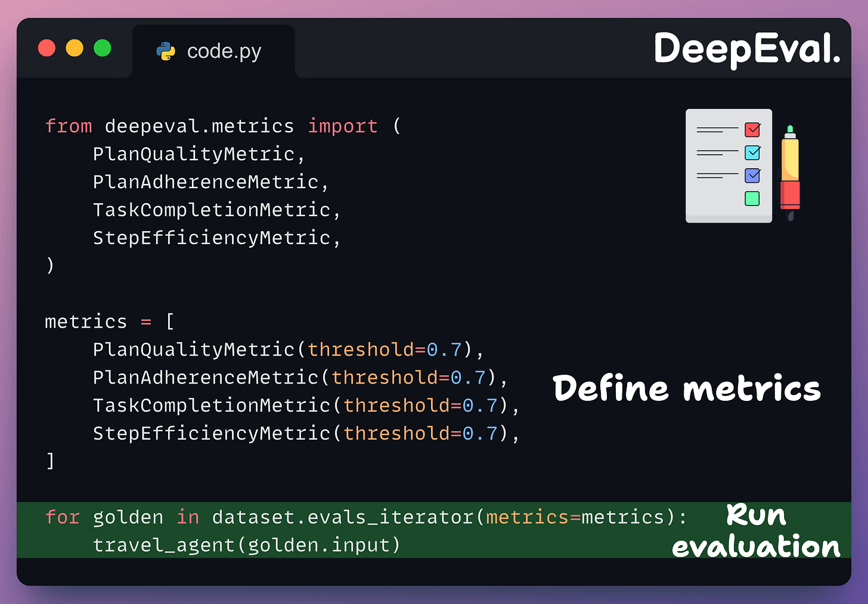
Task: Click the closing square bracket line
Action: (51, 461)
